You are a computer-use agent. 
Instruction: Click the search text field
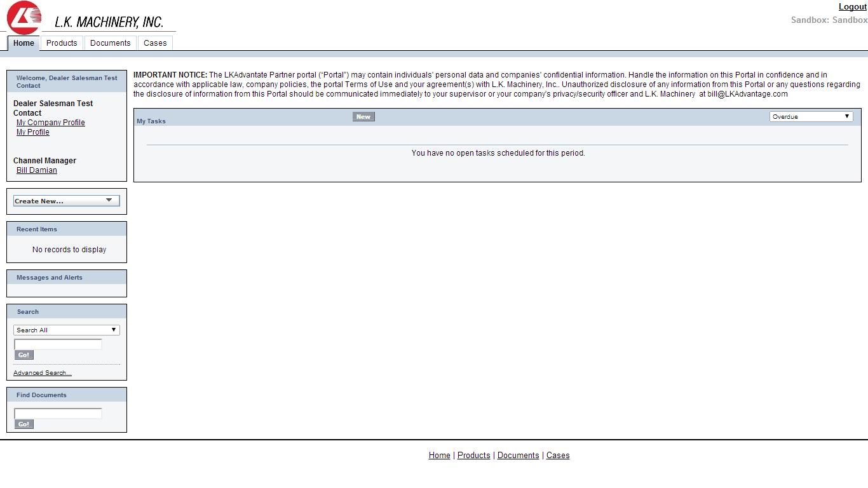[x=58, y=344]
